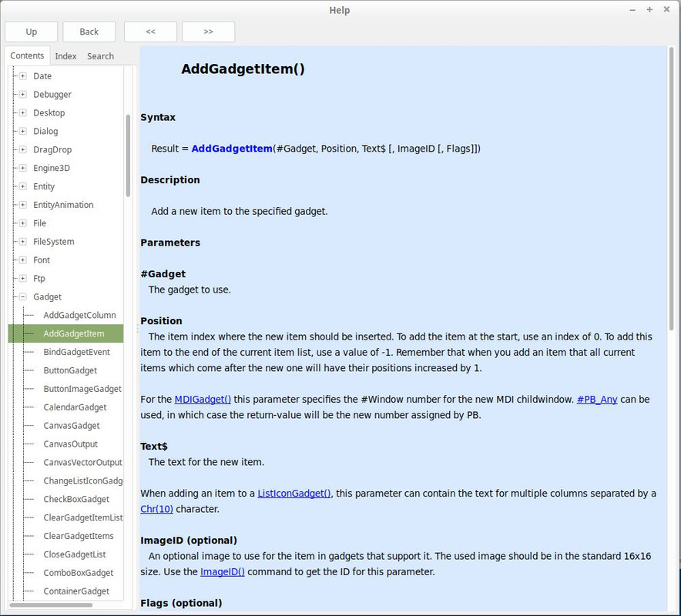Select the Gadget library entry

(x=47, y=297)
